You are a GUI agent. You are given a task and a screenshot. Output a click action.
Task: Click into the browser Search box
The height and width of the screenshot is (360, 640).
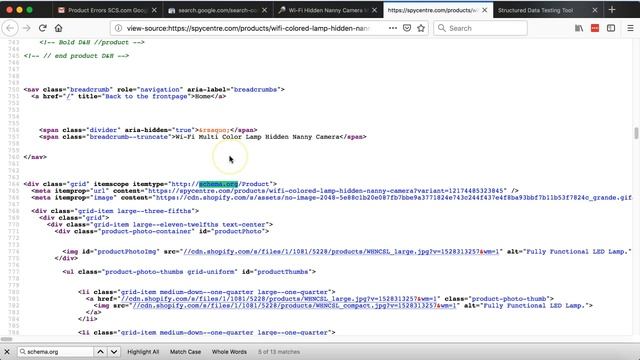pos(480,28)
